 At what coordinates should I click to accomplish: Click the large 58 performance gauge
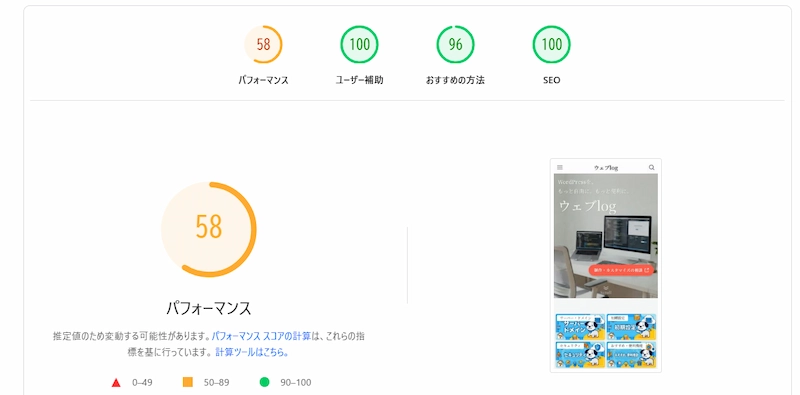[x=209, y=229]
